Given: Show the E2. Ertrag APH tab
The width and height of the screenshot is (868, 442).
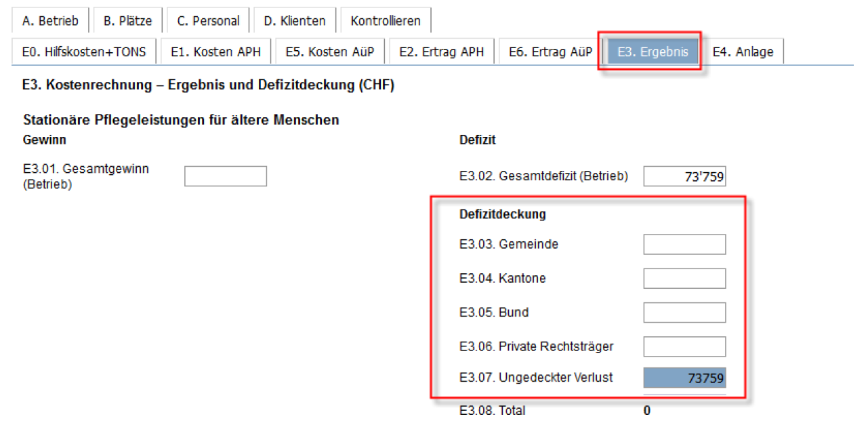Looking at the screenshot, I should [441, 52].
